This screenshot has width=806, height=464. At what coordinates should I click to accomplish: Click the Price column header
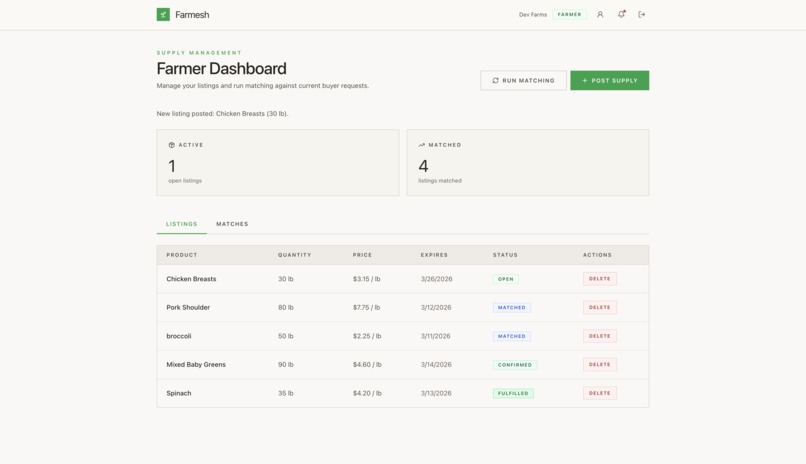[362, 255]
